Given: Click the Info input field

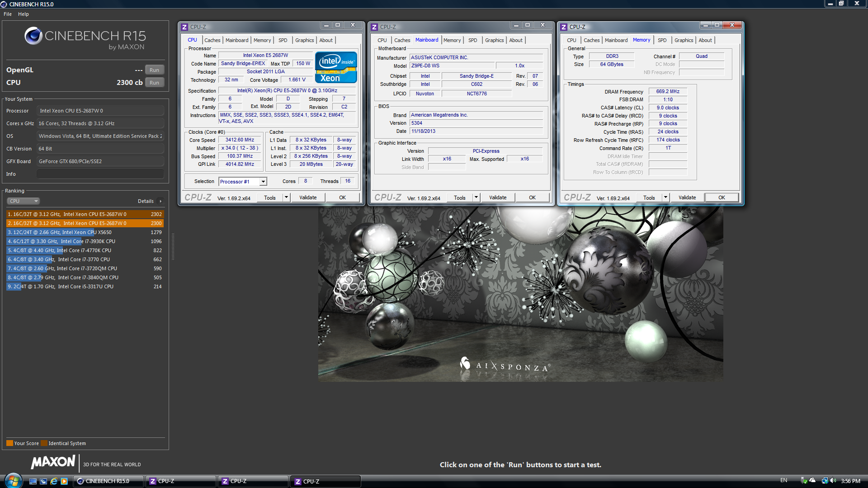Looking at the screenshot, I should coord(100,174).
